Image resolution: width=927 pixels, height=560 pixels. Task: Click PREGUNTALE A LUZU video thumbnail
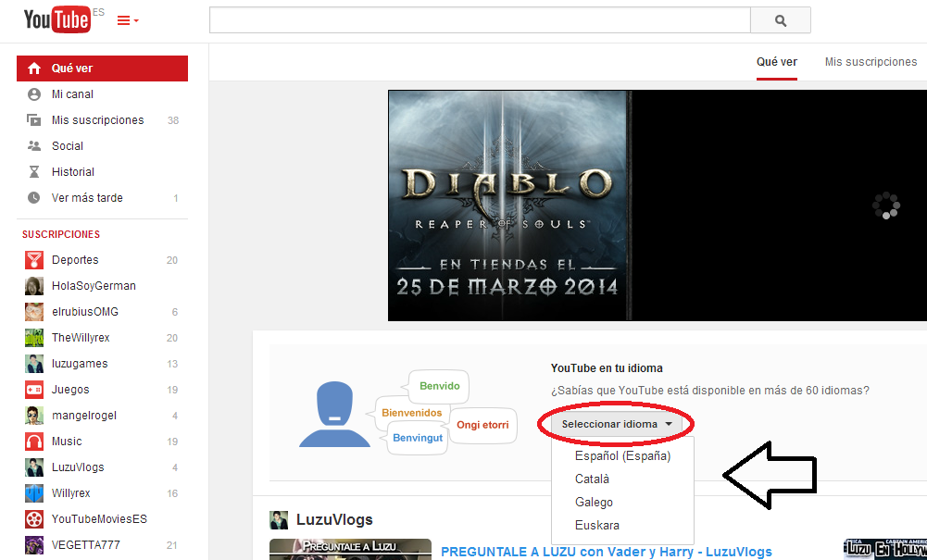(x=351, y=550)
